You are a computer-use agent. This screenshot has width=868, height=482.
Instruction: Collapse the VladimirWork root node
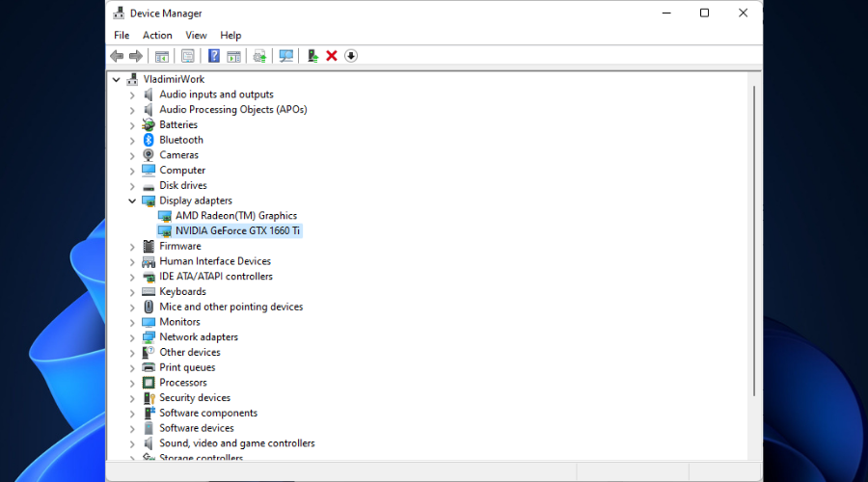117,80
